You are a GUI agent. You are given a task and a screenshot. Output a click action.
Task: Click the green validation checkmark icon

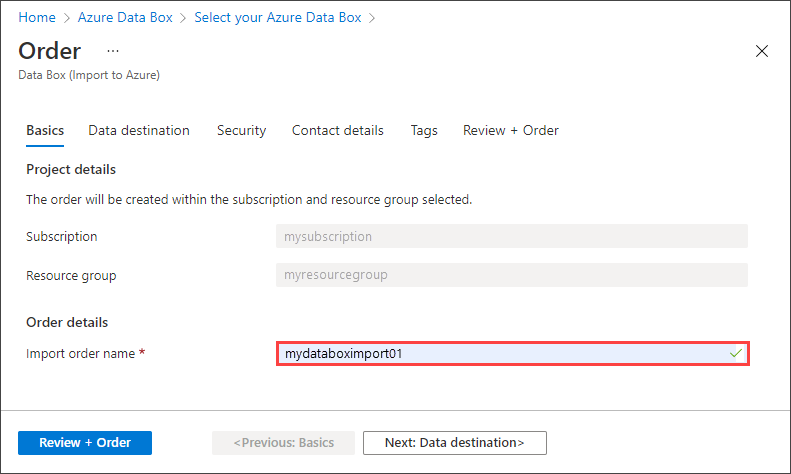point(736,353)
